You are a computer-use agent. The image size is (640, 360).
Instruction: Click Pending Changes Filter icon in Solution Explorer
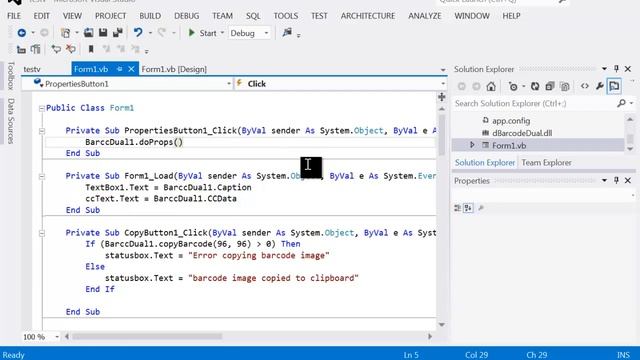(513, 87)
